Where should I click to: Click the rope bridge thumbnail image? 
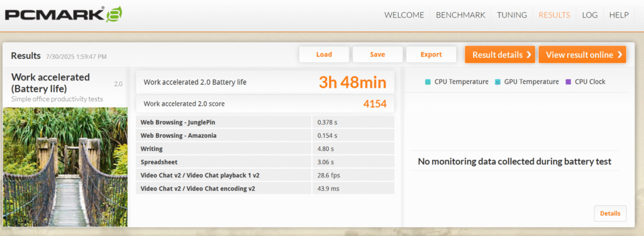(x=65, y=167)
